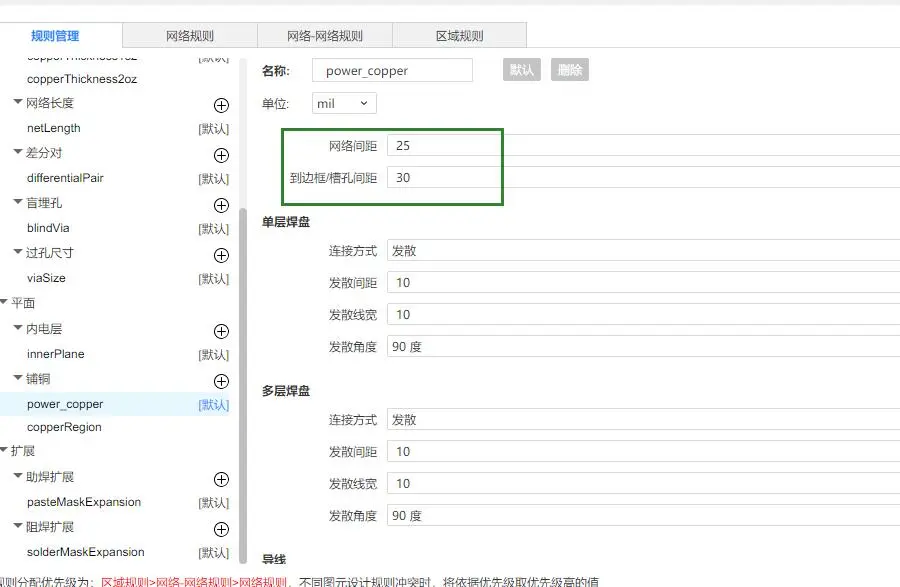The height and width of the screenshot is (587, 900).
Task: Open 单层焊盘 连接方式 dropdown
Action: click(640, 250)
